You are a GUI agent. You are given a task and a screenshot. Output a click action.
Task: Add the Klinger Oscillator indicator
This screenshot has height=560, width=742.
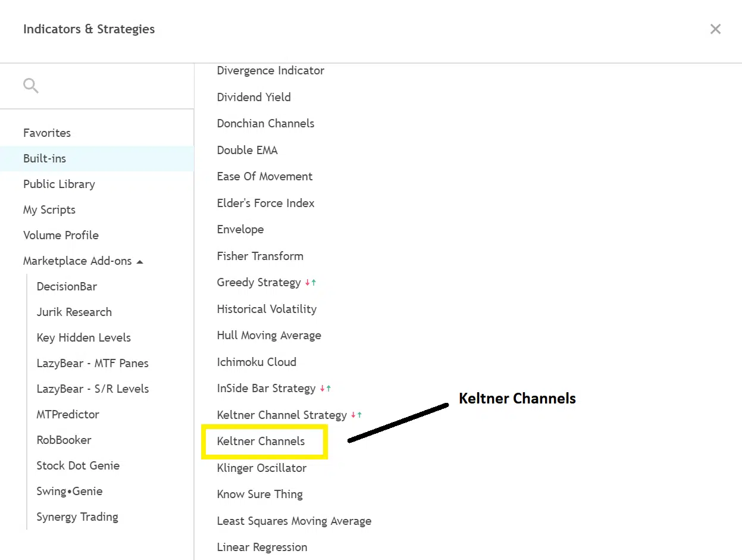click(262, 468)
